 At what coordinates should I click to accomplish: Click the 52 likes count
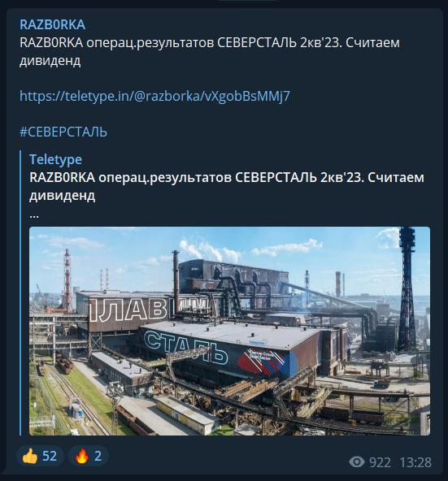click(50, 456)
